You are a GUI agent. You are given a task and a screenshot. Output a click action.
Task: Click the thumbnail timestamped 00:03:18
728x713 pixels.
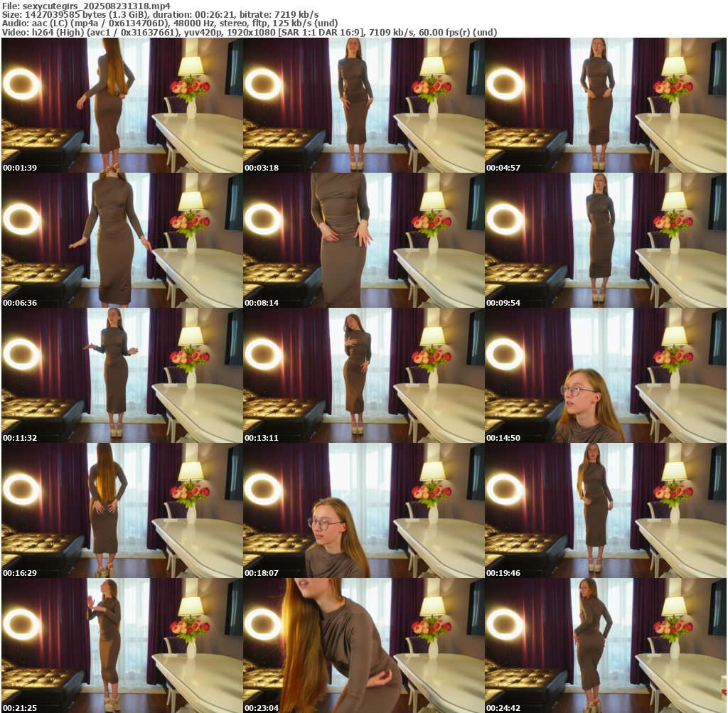click(x=363, y=105)
